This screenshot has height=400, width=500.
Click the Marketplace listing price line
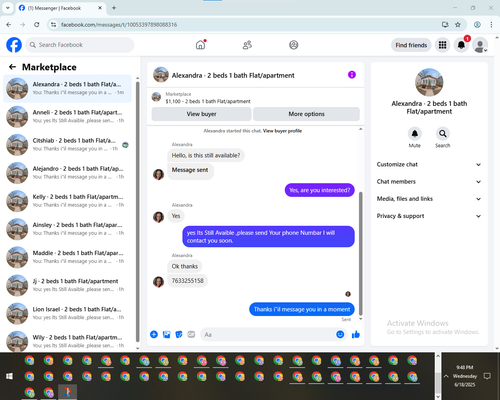[x=208, y=101]
